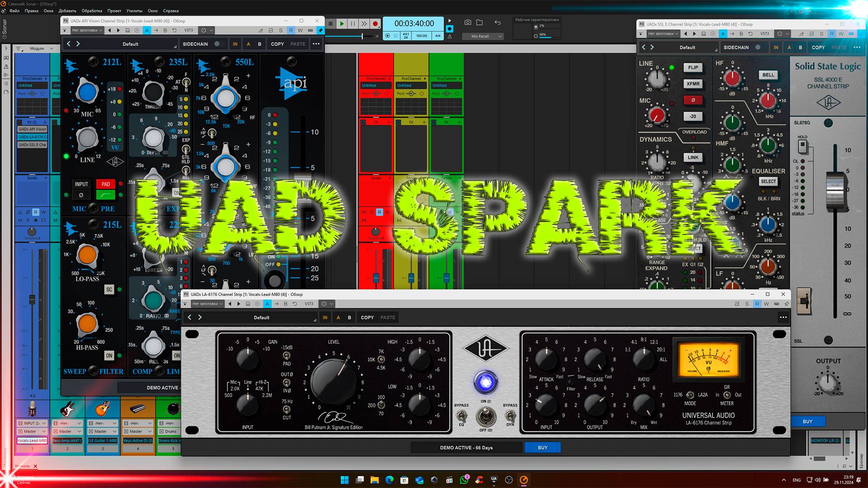Click the Record button in the transport bar
Viewport: 868px width, 488px height.
click(376, 23)
